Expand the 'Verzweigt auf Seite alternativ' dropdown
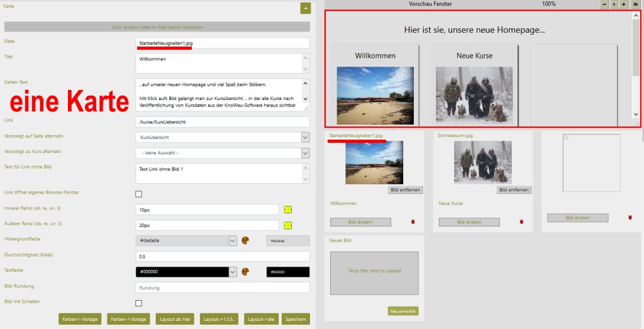The image size is (644, 329). [305, 137]
